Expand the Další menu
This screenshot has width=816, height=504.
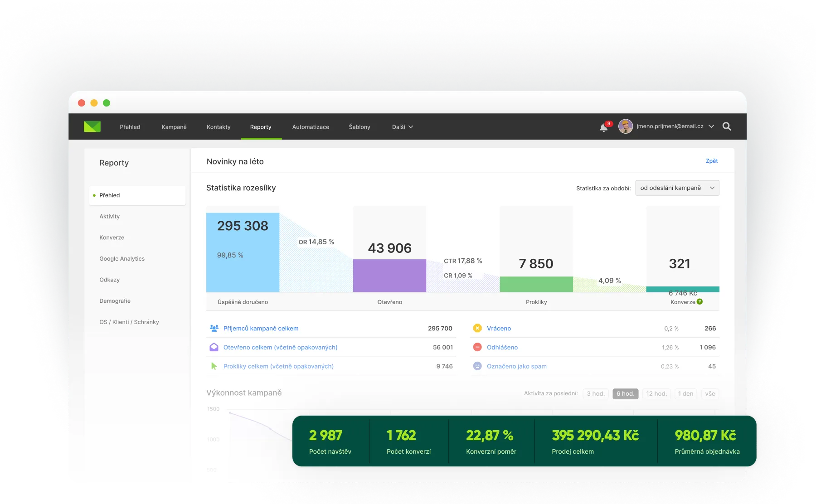pos(403,127)
